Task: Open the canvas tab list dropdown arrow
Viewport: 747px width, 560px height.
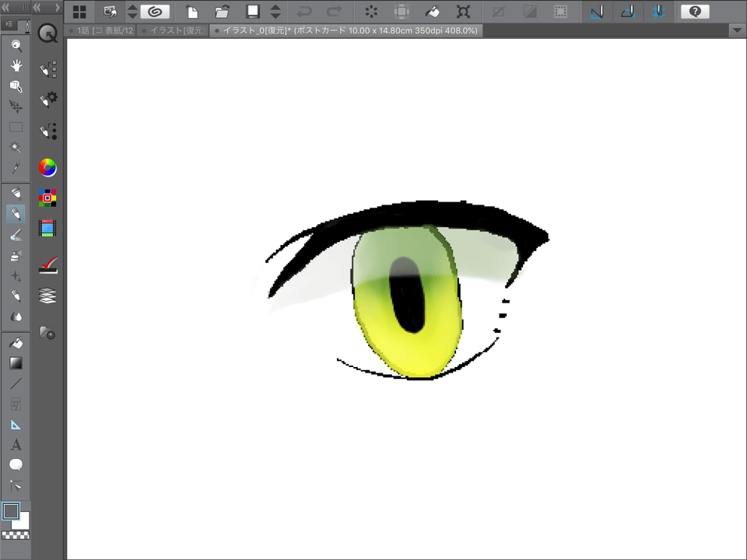Action: (736, 30)
